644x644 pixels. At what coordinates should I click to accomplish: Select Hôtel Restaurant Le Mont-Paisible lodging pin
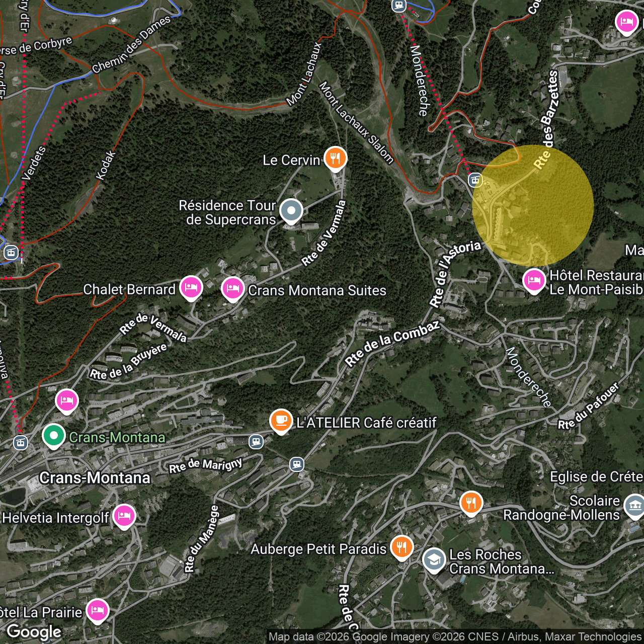tap(534, 280)
